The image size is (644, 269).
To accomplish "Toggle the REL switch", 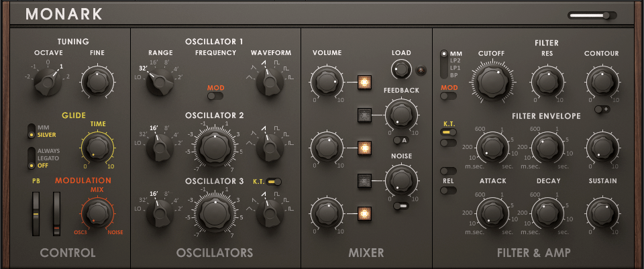I will tap(448, 191).
